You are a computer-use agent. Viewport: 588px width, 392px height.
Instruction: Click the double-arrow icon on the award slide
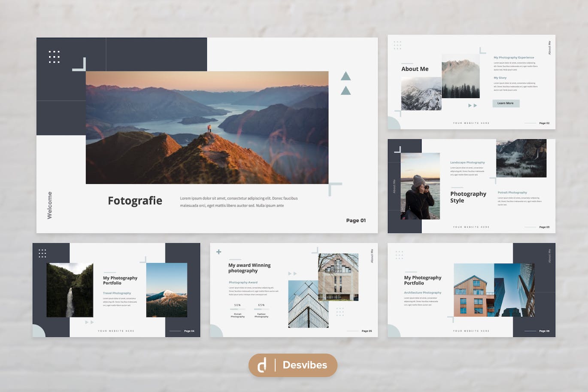click(292, 273)
